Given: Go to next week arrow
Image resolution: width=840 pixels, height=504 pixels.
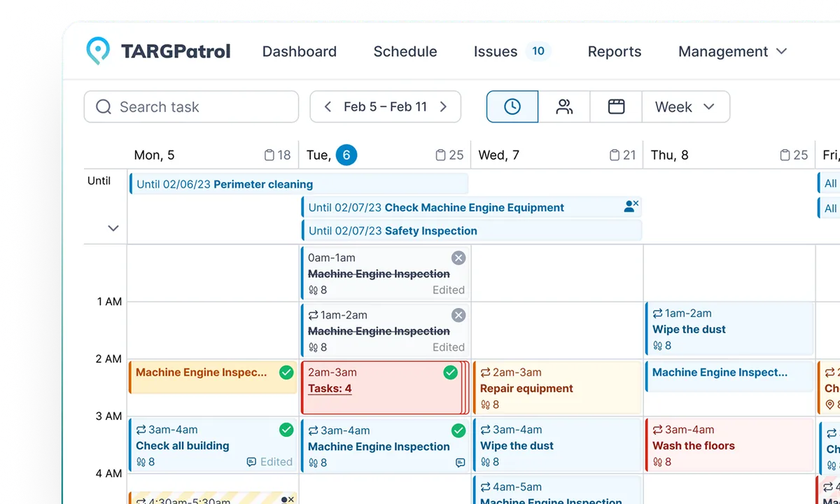Looking at the screenshot, I should [443, 106].
